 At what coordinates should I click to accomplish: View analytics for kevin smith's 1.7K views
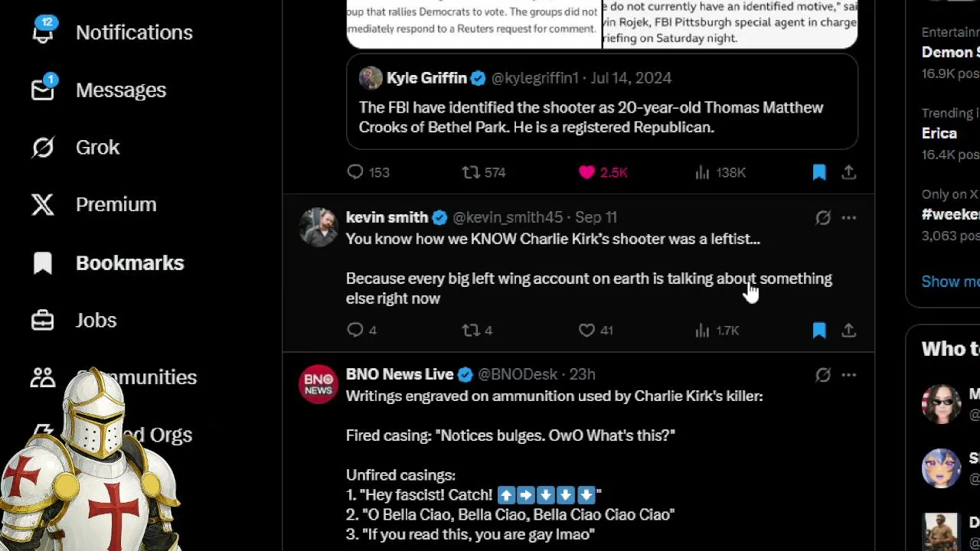pyautogui.click(x=717, y=330)
